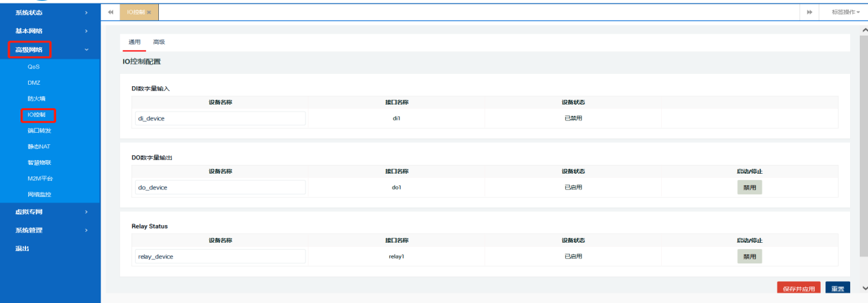Collapse the 高级网络 sidebar menu chevron
This screenshot has height=303, width=868.
coord(86,49)
